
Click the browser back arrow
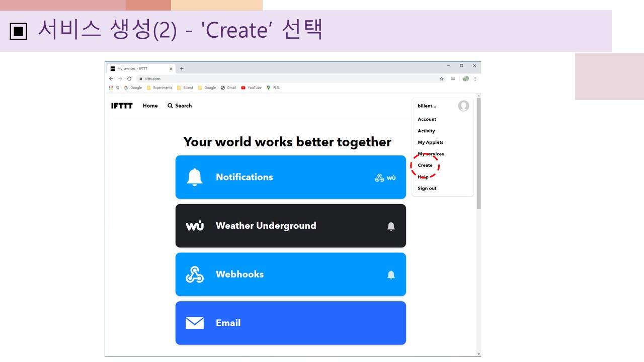(111, 79)
